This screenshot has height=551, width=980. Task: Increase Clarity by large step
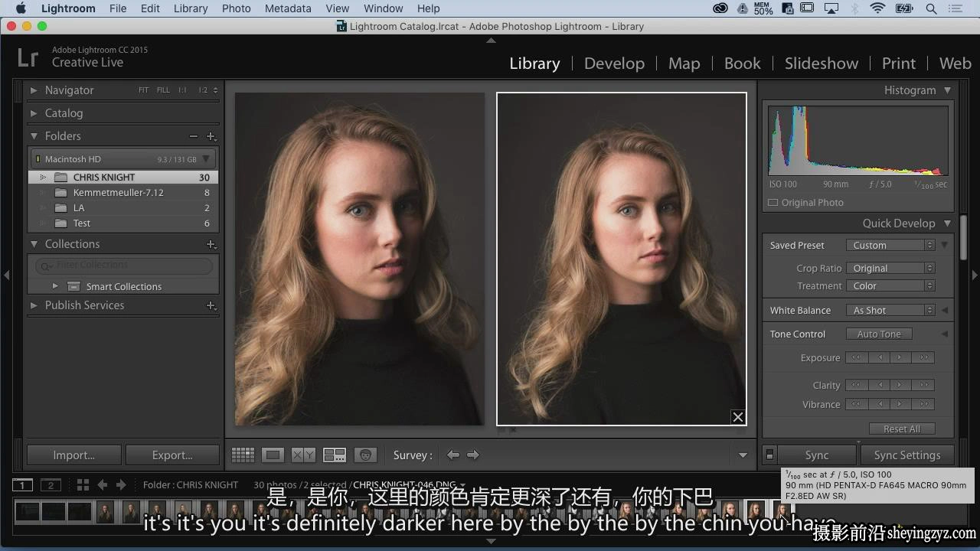point(923,385)
